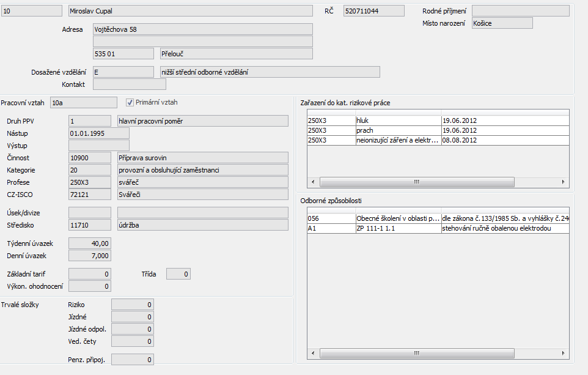Click the empty Výstup field
This screenshot has height=375, width=588.
pyautogui.click(x=98, y=146)
